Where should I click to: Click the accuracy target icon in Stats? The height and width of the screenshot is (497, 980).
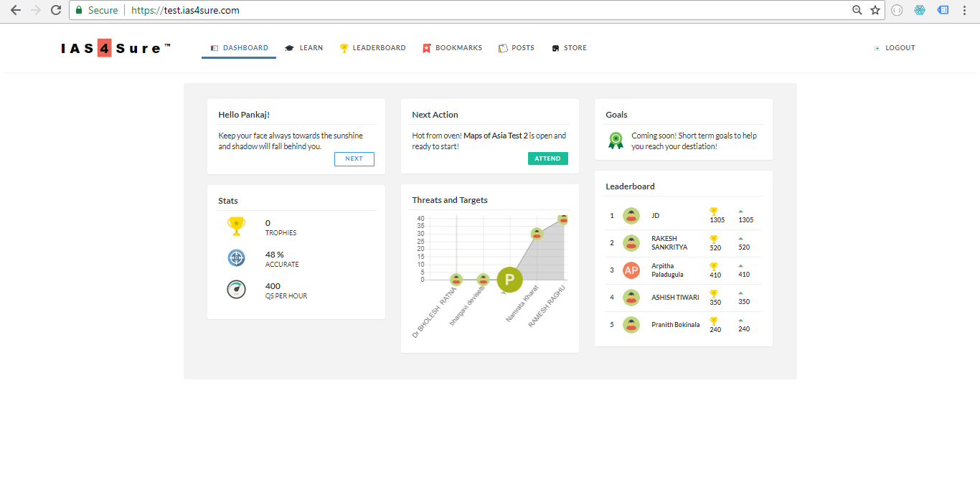click(x=236, y=257)
